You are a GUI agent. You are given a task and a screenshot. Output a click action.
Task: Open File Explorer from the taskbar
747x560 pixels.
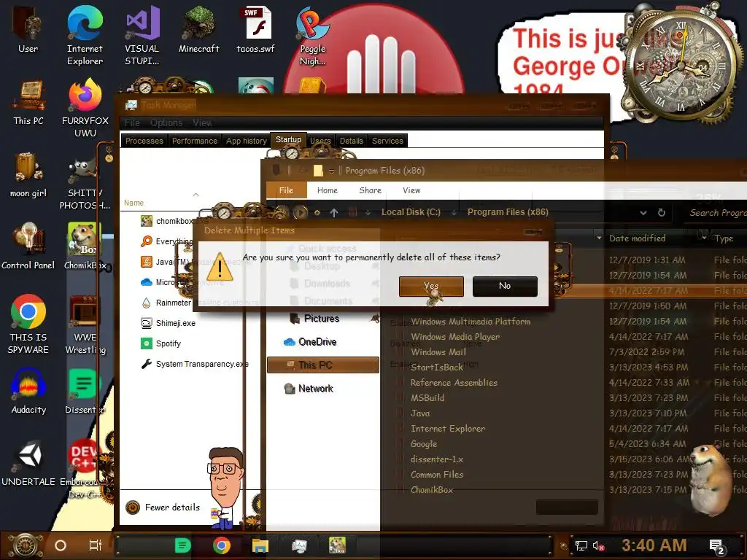point(260,545)
